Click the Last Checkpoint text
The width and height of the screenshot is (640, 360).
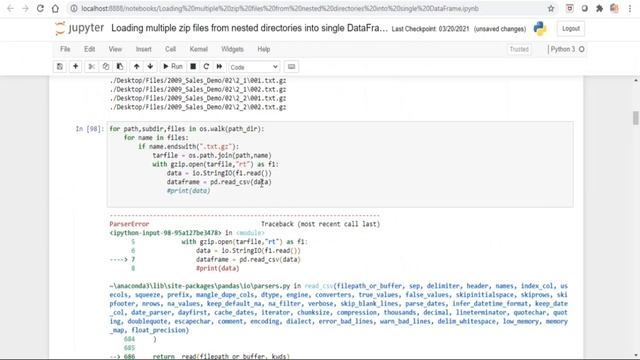(x=430, y=29)
